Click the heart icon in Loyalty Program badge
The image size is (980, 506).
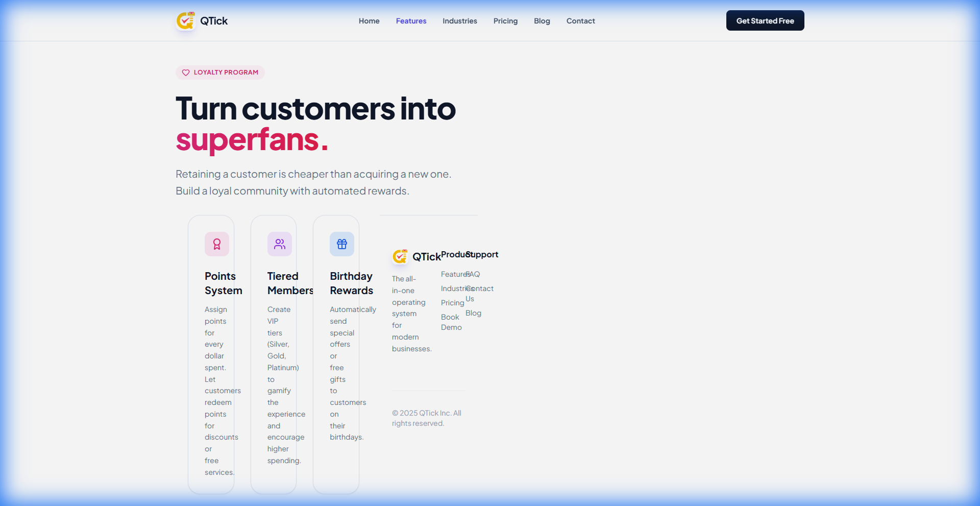[185, 73]
